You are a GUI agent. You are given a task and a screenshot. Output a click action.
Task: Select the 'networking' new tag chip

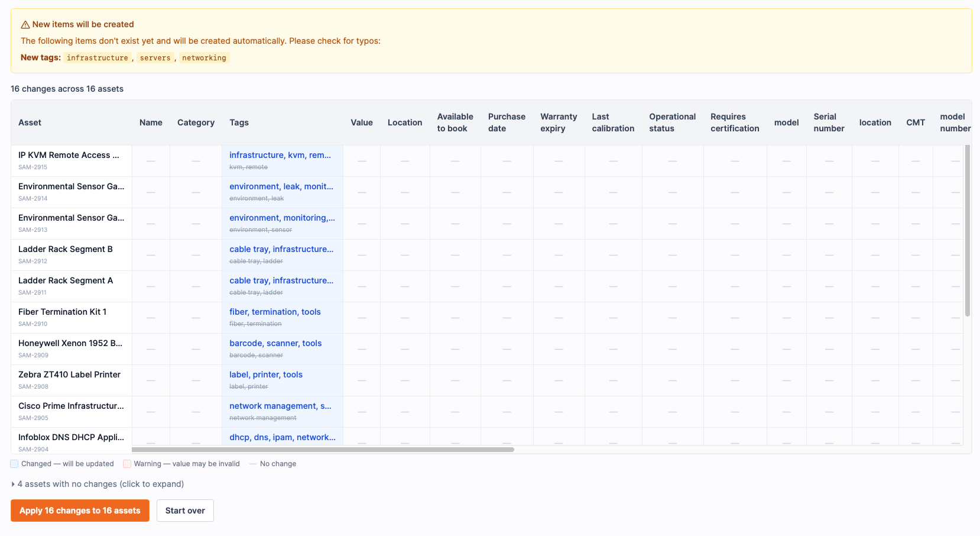pos(204,58)
